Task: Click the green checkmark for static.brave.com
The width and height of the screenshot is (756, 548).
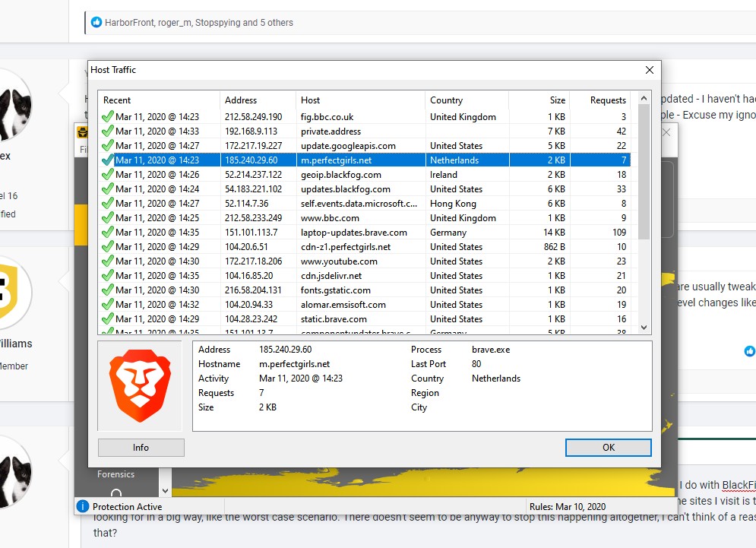Action: coord(108,319)
